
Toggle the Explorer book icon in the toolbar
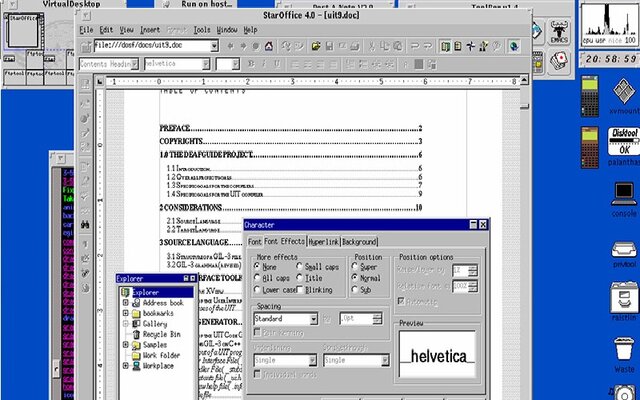coord(445,46)
